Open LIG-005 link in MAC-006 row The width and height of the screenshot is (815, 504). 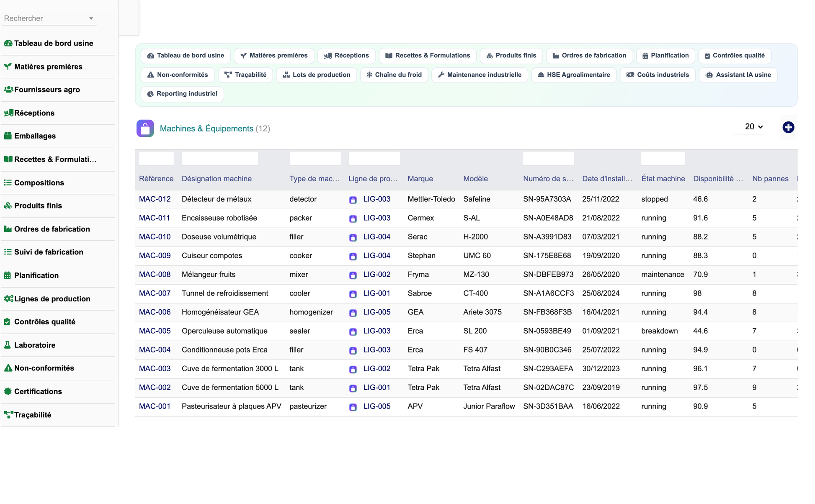coord(377,312)
